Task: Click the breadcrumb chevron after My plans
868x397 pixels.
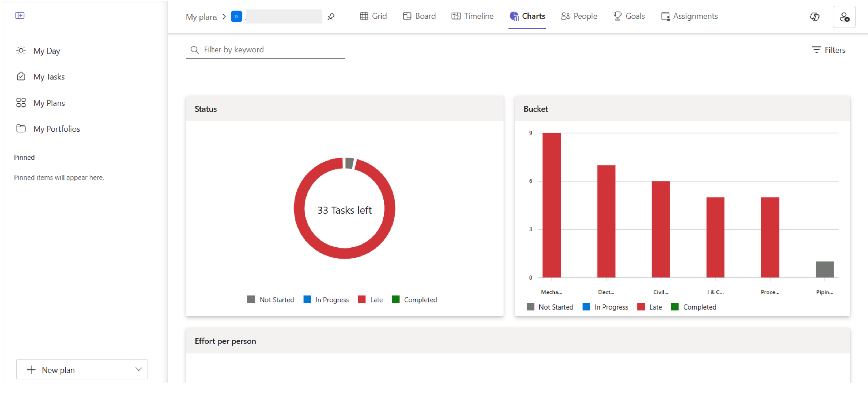Action: pos(224,17)
